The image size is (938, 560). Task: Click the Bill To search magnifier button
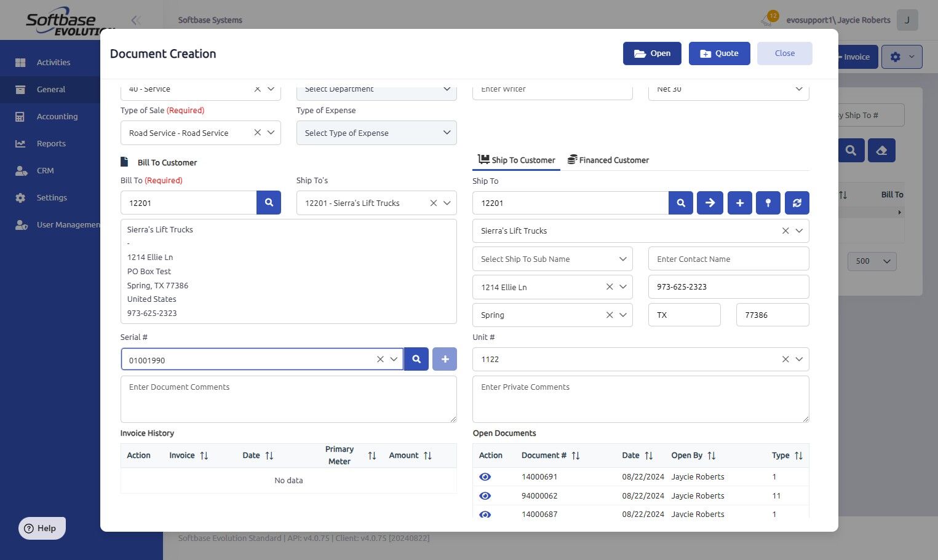(269, 202)
